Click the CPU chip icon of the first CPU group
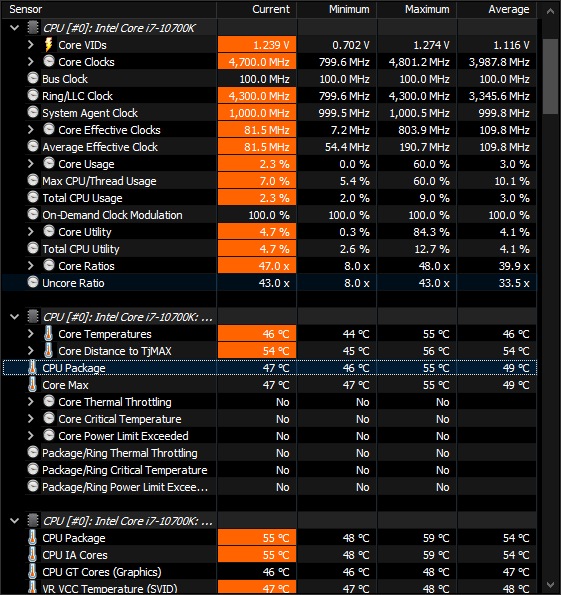The height and width of the screenshot is (595, 561). tap(33, 28)
